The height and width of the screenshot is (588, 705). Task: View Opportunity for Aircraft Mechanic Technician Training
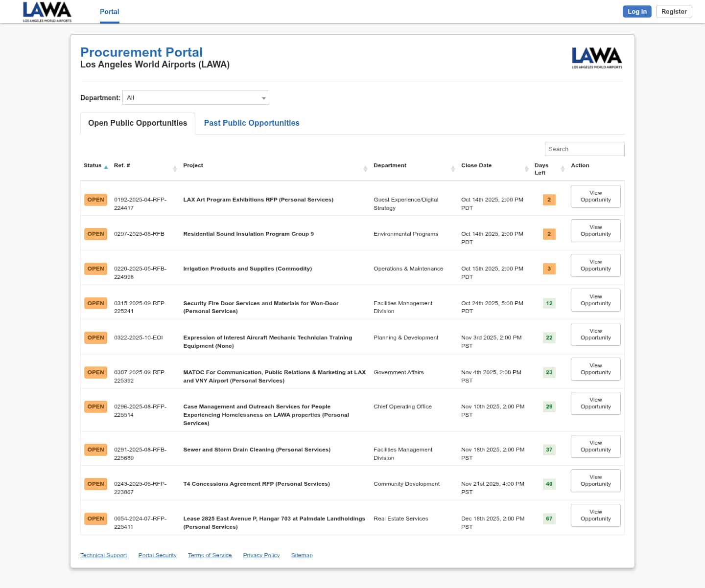[x=596, y=334]
